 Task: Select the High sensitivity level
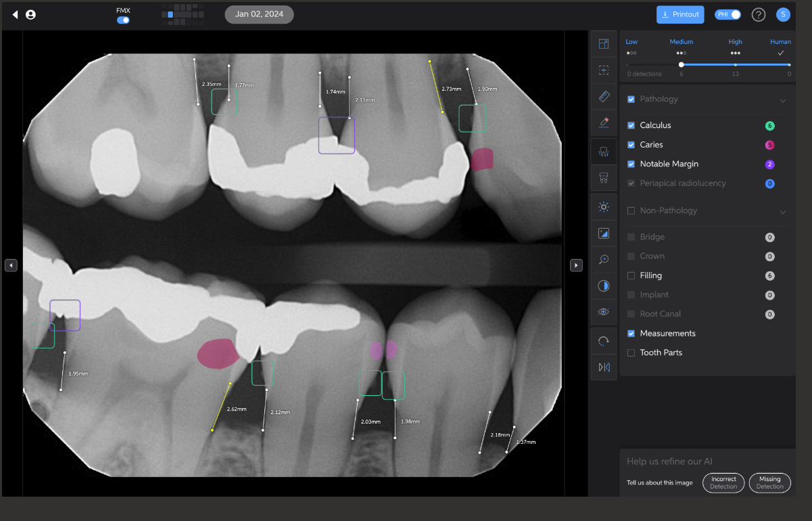pos(735,47)
